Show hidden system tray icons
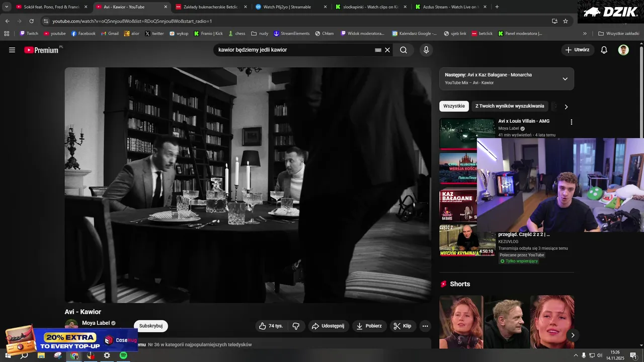This screenshot has width=644, height=362. click(x=576, y=355)
